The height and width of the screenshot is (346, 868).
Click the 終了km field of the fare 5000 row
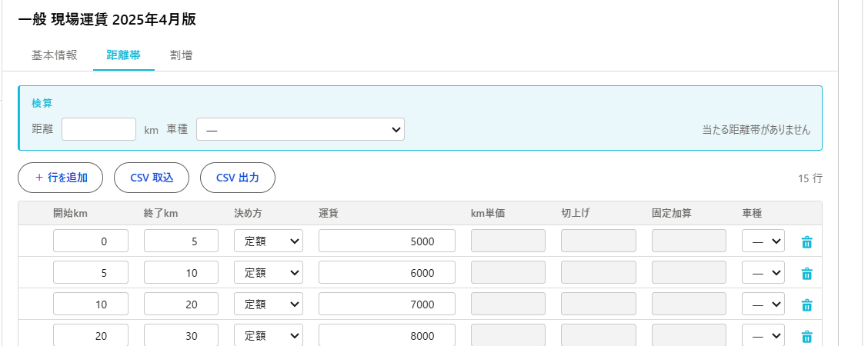coord(181,241)
